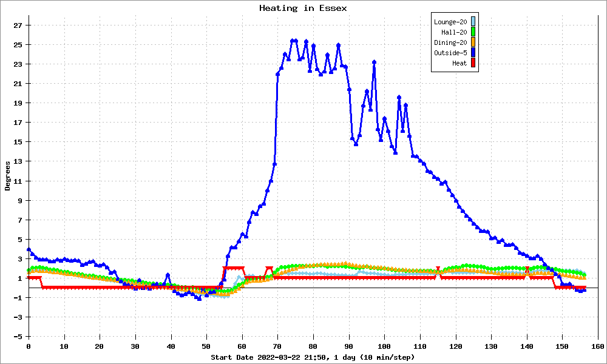Click y-axis tick label 23
This screenshot has height=364, width=607.
pos(18,64)
